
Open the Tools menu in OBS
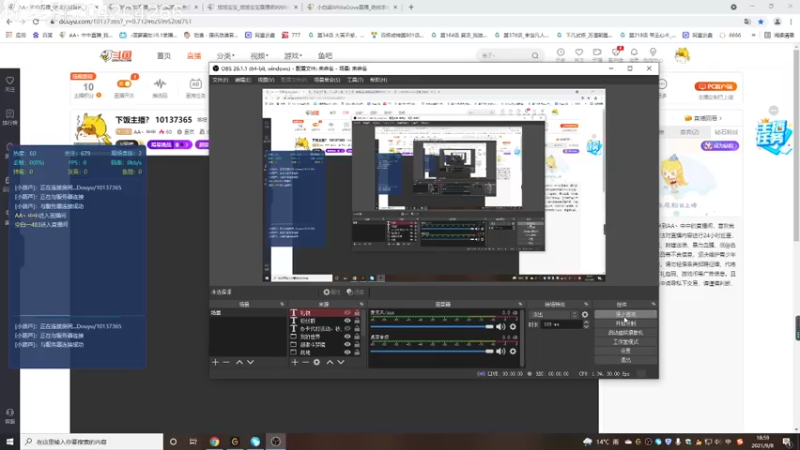coord(355,80)
